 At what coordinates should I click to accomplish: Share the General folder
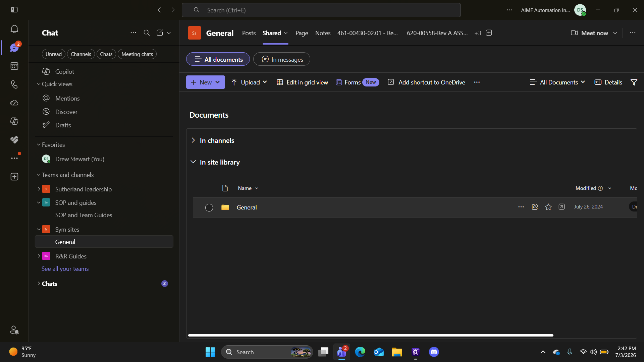tap(535, 207)
